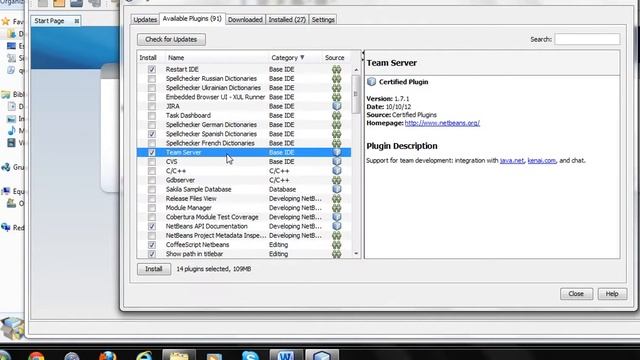Uncheck the Spellchecker Spanish Dictionaries checkbox
This screenshot has width=640, height=360.
152,134
